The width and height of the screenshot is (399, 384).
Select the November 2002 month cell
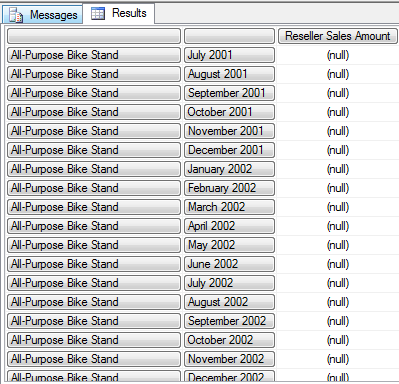tap(229, 359)
